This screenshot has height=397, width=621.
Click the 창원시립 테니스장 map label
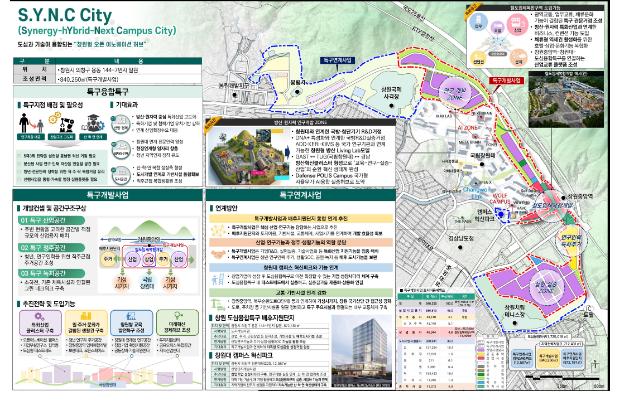point(515,311)
